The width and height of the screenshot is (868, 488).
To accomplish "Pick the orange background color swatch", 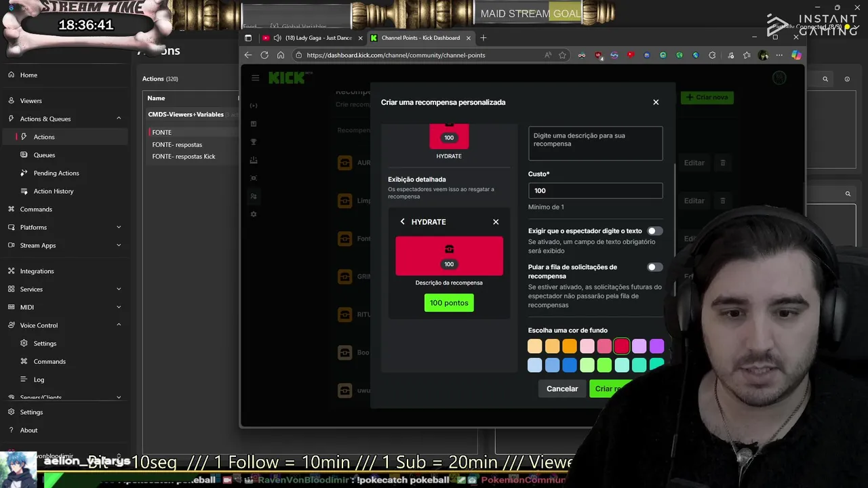I will [x=570, y=346].
